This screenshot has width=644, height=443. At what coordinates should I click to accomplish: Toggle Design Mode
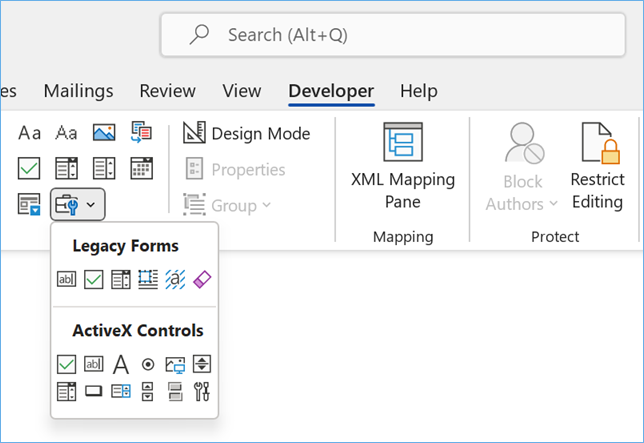(x=247, y=133)
